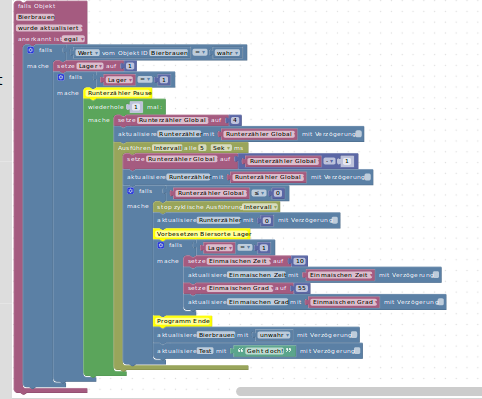The image size is (482, 399).
Task: Open the '≤' comparison operator dropdown
Action: 258,193
